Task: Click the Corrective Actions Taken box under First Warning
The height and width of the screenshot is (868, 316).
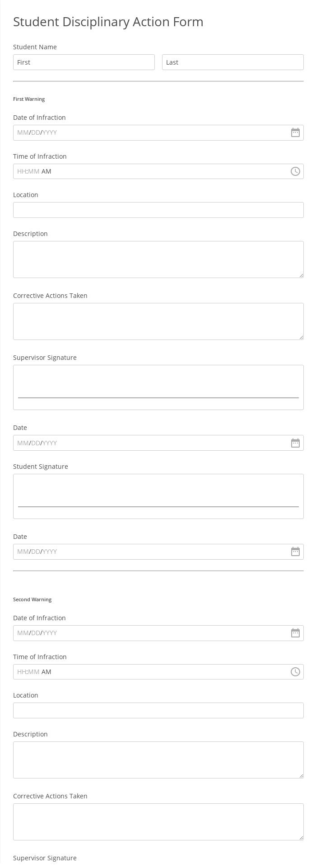Action: coord(158,321)
